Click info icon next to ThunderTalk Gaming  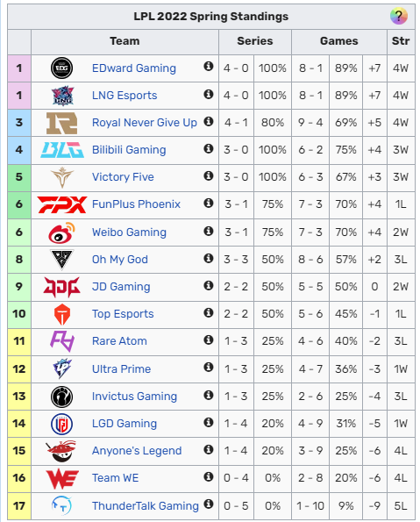click(209, 504)
